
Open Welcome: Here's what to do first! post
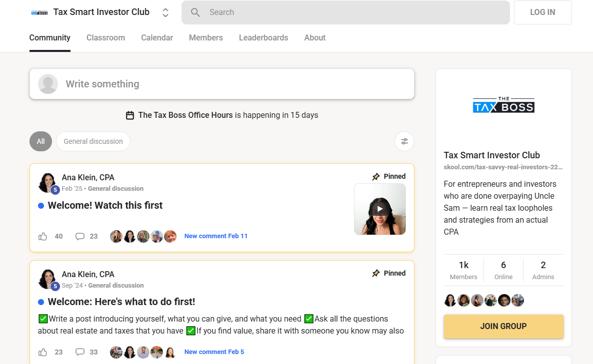(121, 302)
